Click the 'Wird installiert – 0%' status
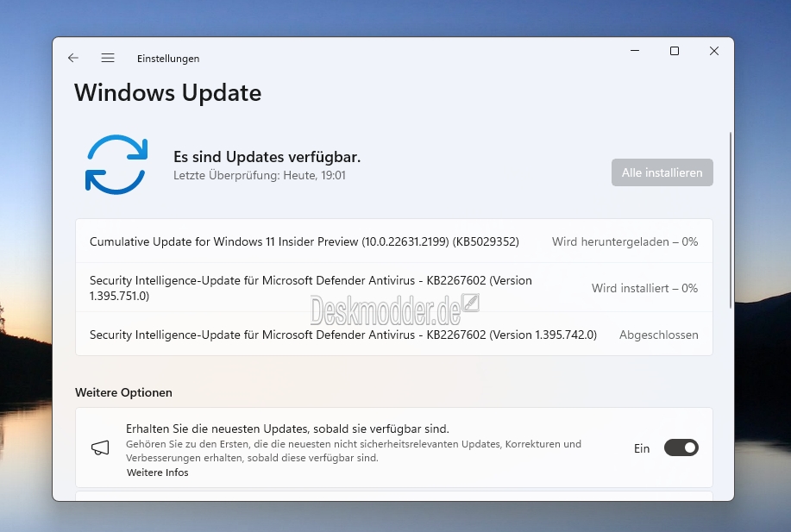The height and width of the screenshot is (532, 791). [x=644, y=288]
